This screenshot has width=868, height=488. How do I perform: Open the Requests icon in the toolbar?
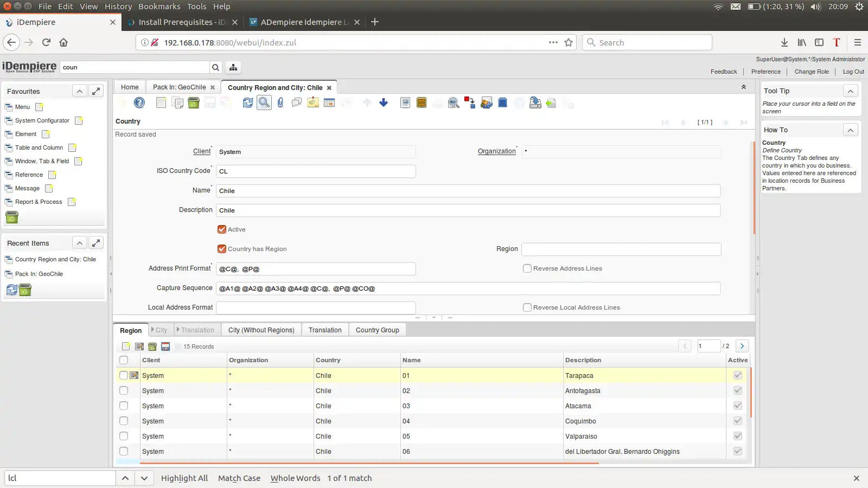click(x=487, y=102)
